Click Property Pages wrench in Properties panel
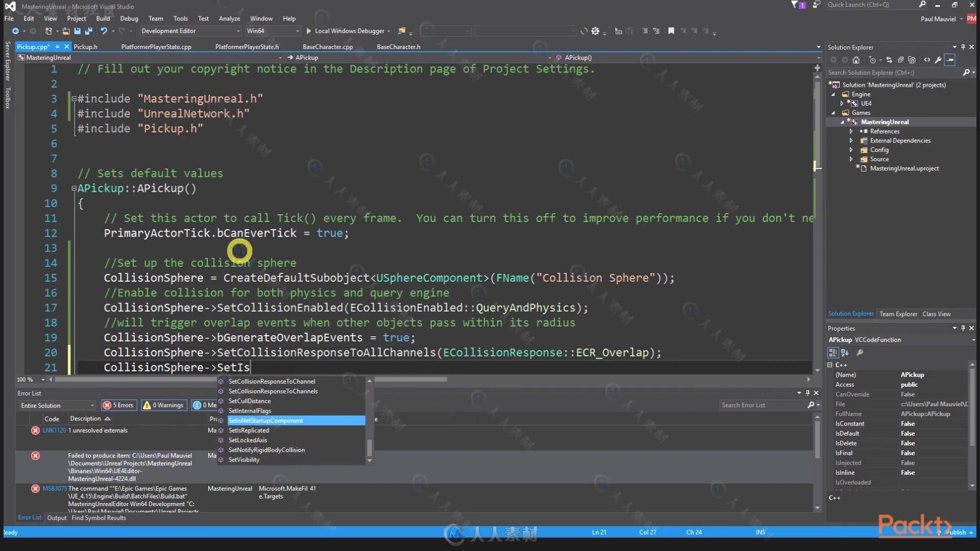980x551 pixels. click(x=860, y=353)
